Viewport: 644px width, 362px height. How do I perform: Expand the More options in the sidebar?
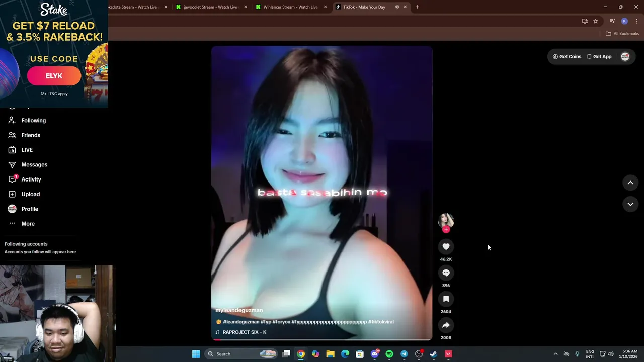pyautogui.click(x=28, y=223)
